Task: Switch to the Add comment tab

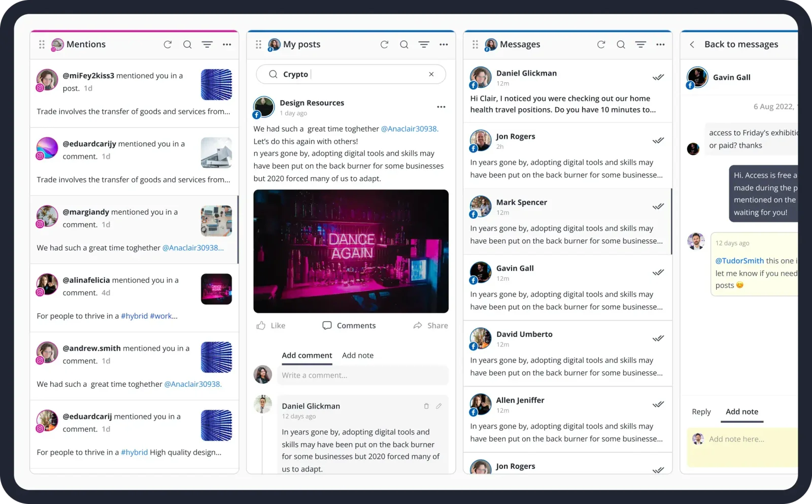Action: (x=307, y=355)
